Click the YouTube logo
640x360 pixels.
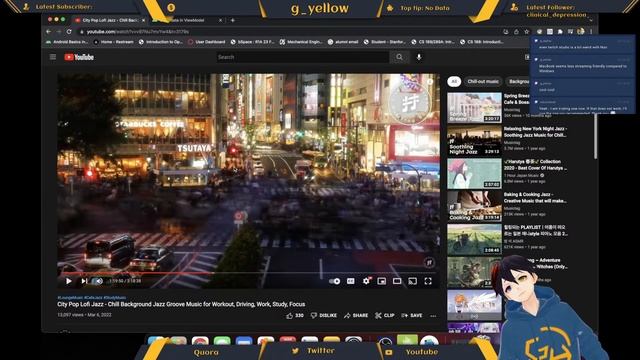click(x=79, y=57)
